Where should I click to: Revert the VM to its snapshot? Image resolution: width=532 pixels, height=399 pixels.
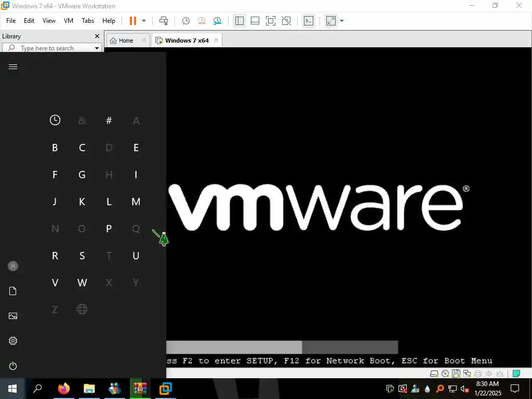201,21
